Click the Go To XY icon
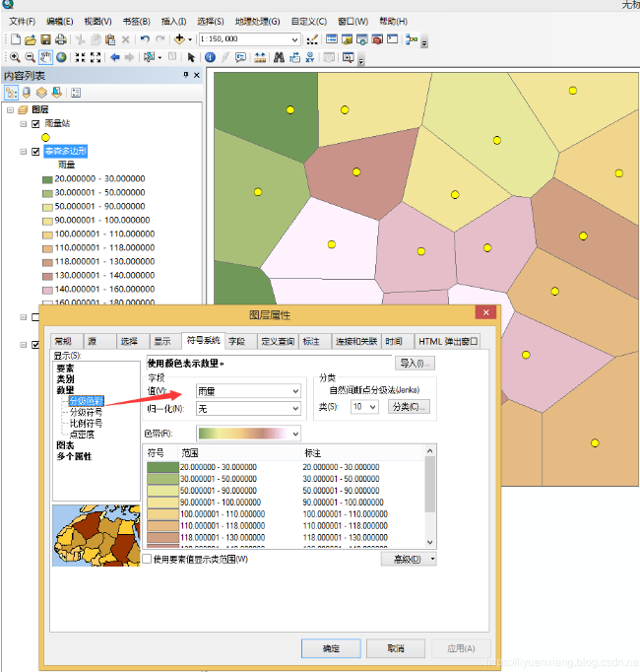This screenshot has width=640, height=672. coord(310,57)
